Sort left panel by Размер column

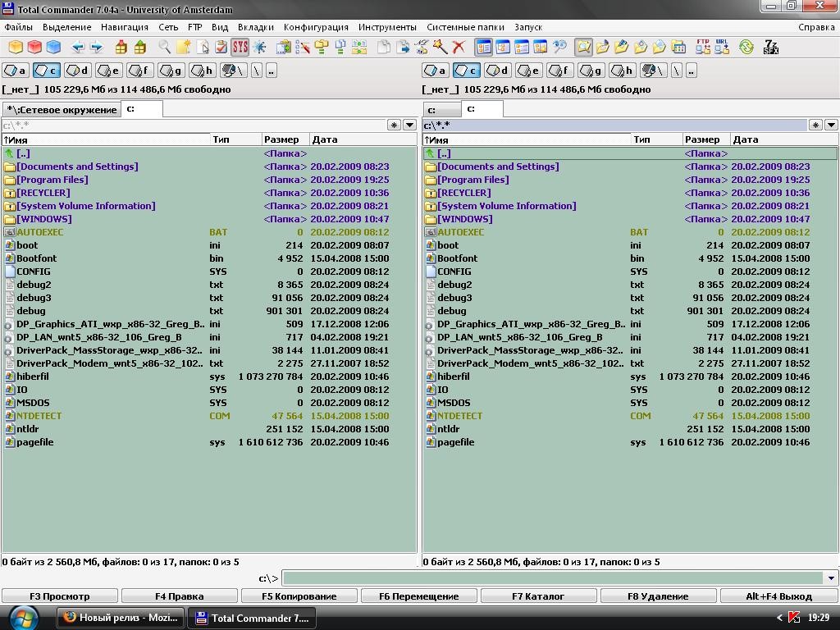coord(285,139)
